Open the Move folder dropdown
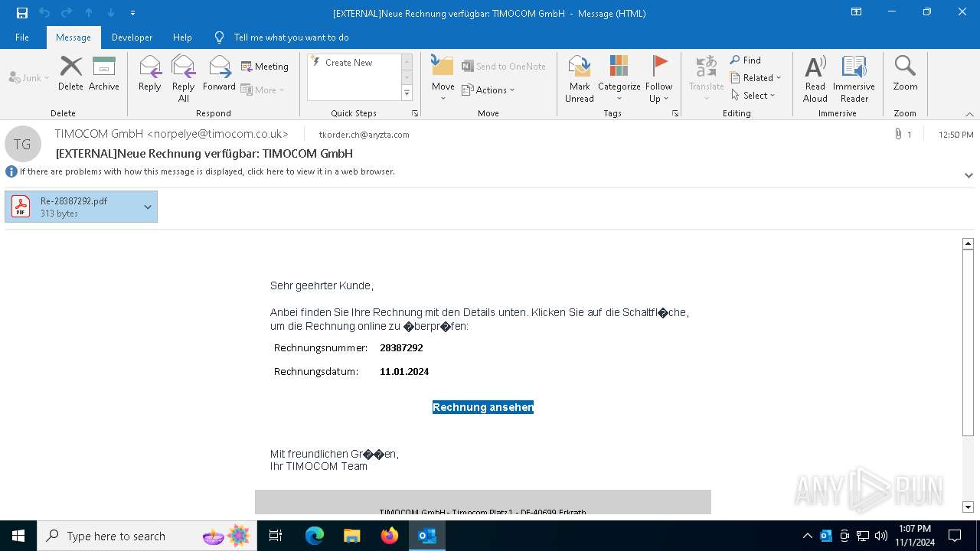980x551 pixels. click(x=443, y=79)
